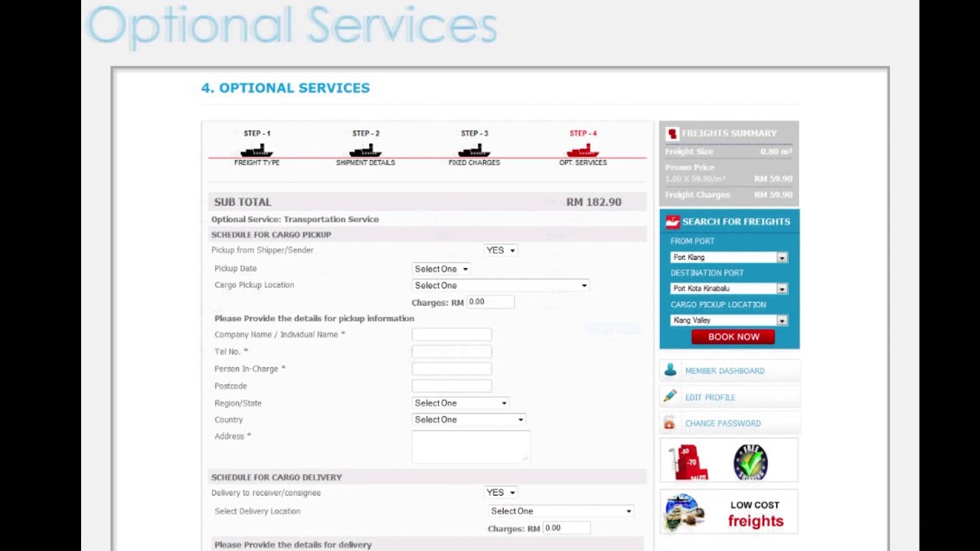Click the Change Password lock icon
This screenshot has height=551, width=980.
point(669,423)
